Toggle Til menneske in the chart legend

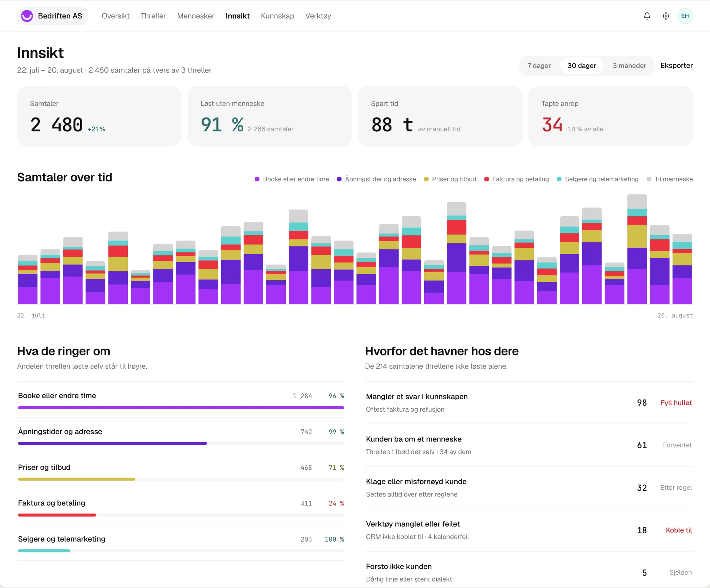pyautogui.click(x=669, y=179)
